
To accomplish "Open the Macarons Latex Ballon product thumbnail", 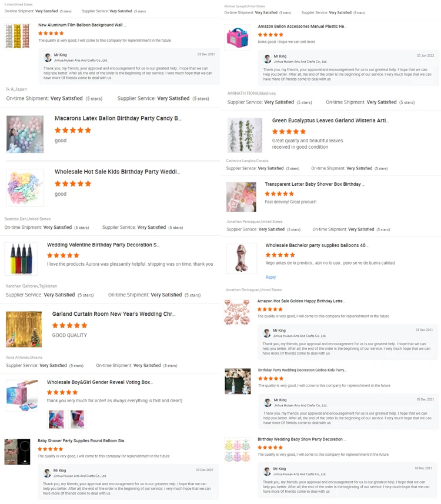I will [25, 134].
